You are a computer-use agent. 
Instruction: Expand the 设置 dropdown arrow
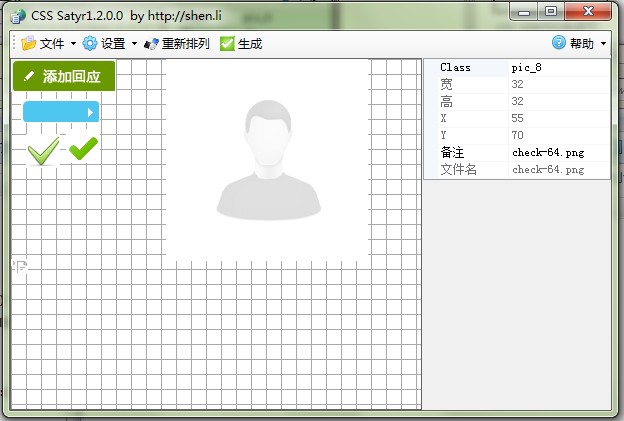pyautogui.click(x=134, y=43)
